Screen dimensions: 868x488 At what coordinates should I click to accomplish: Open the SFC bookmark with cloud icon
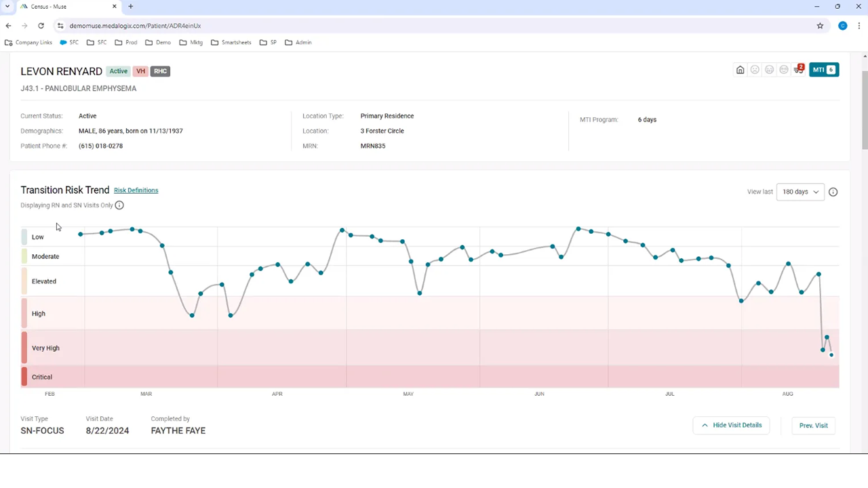(x=69, y=42)
